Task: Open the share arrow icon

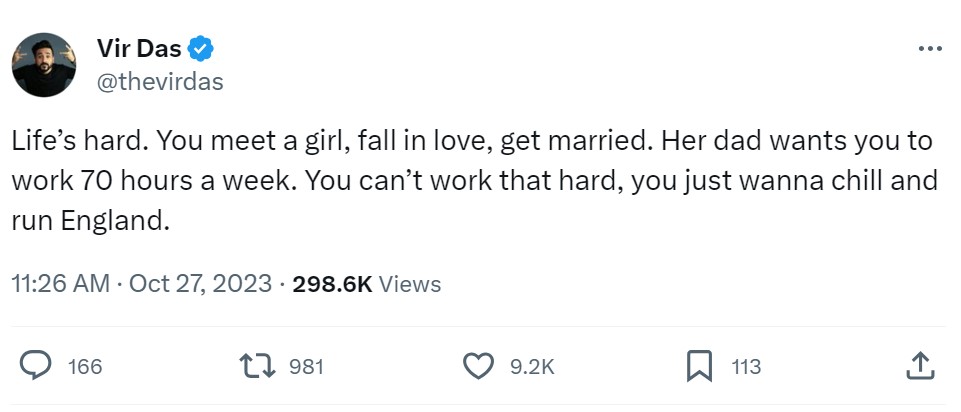Action: 919,367
